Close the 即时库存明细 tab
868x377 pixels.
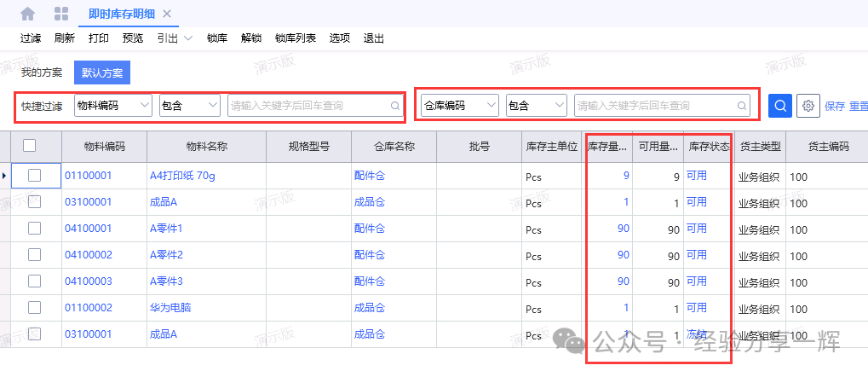coord(167,14)
